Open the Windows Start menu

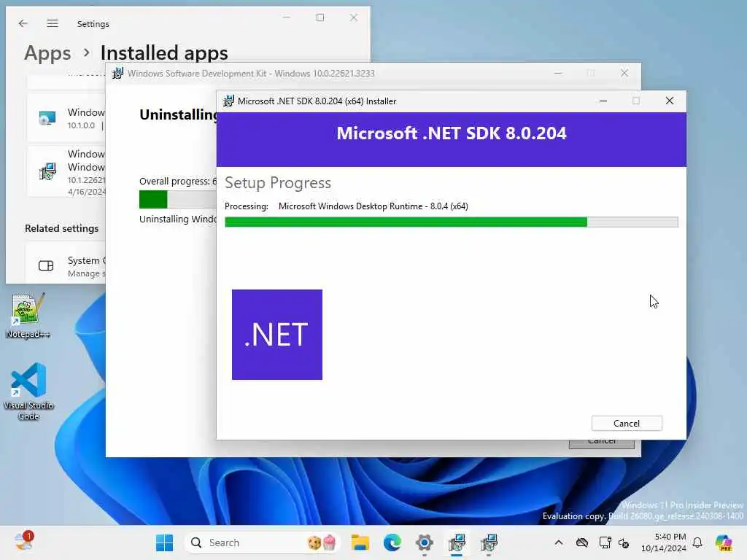pyautogui.click(x=164, y=542)
